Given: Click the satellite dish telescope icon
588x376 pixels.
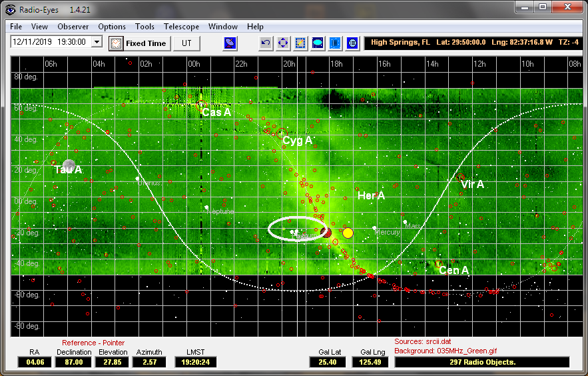Looking at the screenshot, I should tap(230, 43).
